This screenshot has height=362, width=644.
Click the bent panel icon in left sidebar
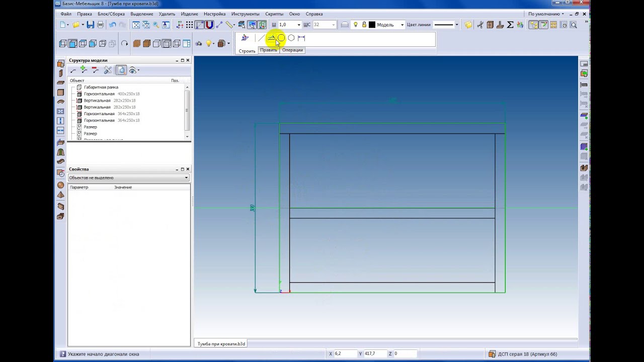(61, 102)
